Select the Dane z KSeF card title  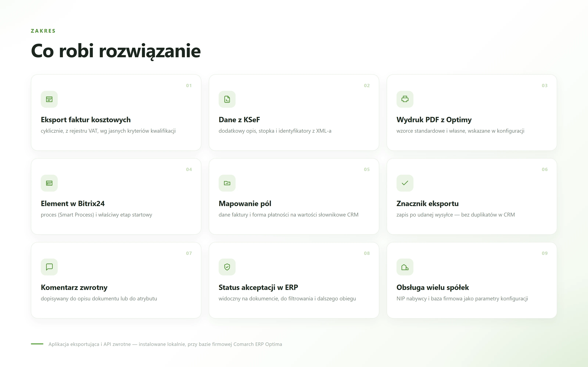[239, 120]
